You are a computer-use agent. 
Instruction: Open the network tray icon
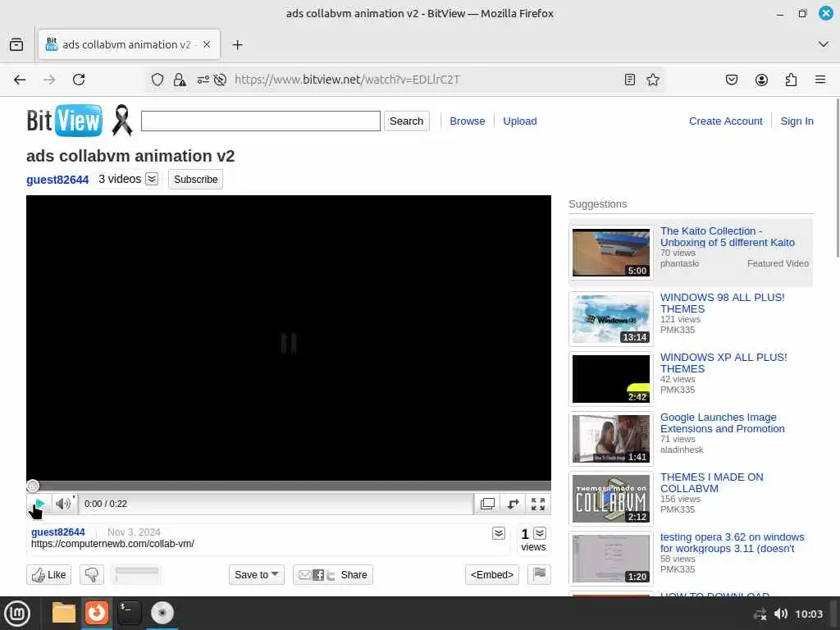760,614
